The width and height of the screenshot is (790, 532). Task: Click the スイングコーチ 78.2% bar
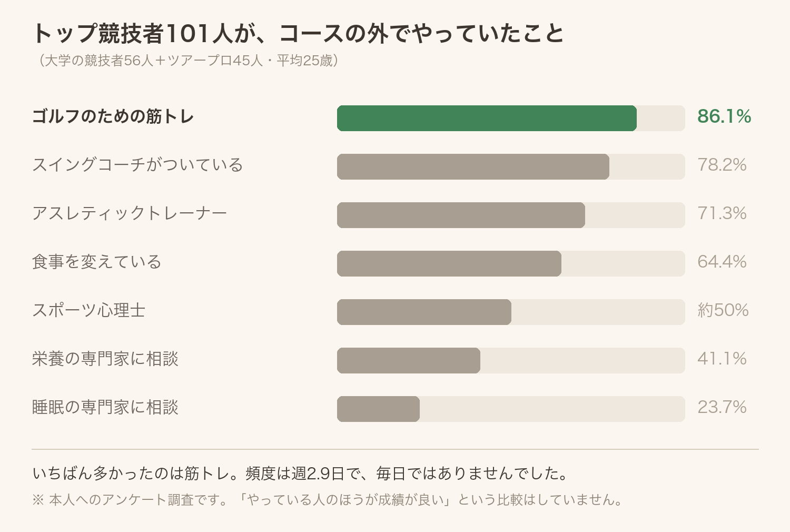point(473,166)
